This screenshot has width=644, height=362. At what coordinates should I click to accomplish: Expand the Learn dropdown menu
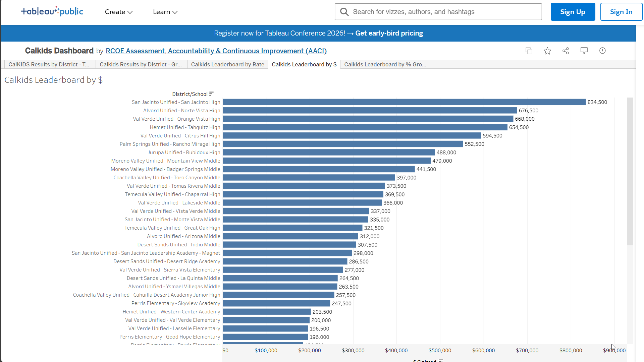[165, 12]
